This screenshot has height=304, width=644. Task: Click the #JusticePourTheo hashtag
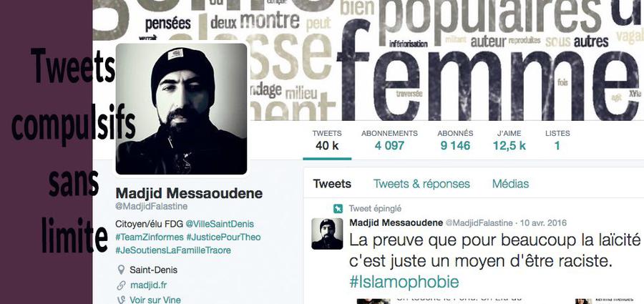click(223, 237)
